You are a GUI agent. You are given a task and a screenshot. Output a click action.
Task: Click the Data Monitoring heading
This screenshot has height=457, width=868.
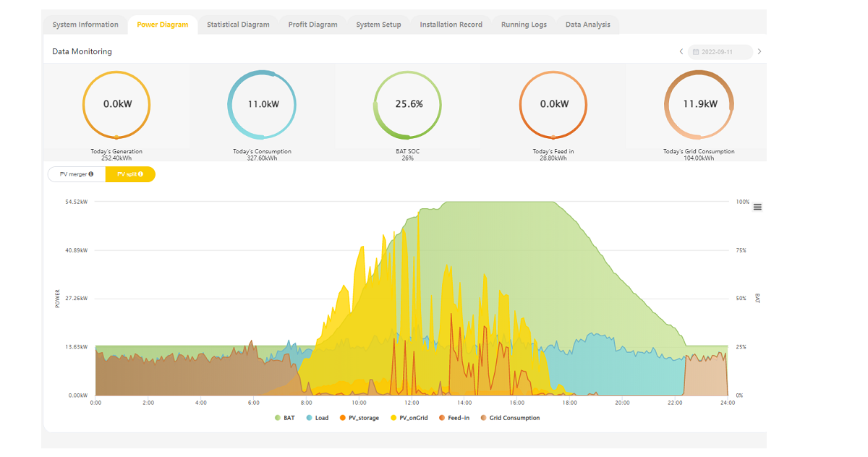click(x=82, y=52)
